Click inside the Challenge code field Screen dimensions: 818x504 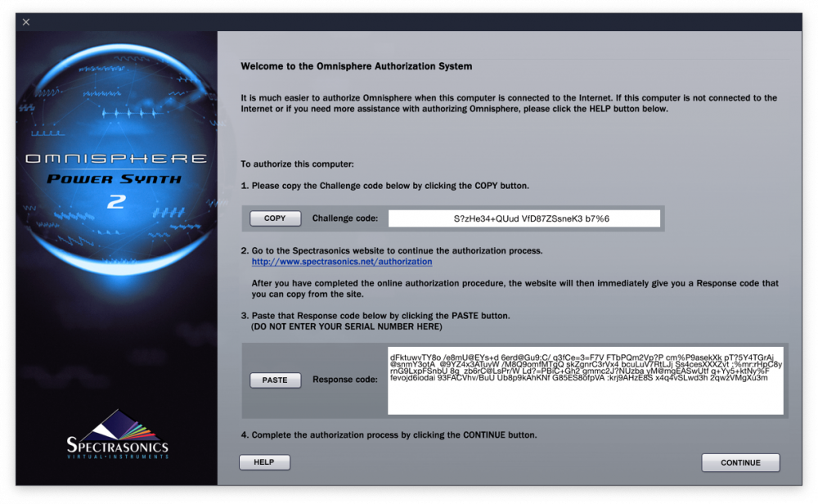[524, 218]
